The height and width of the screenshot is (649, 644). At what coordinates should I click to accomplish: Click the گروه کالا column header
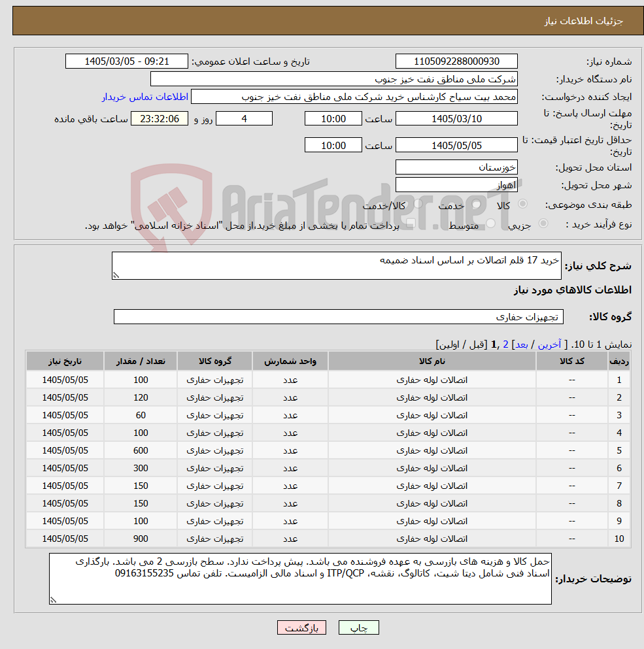pyautogui.click(x=214, y=361)
